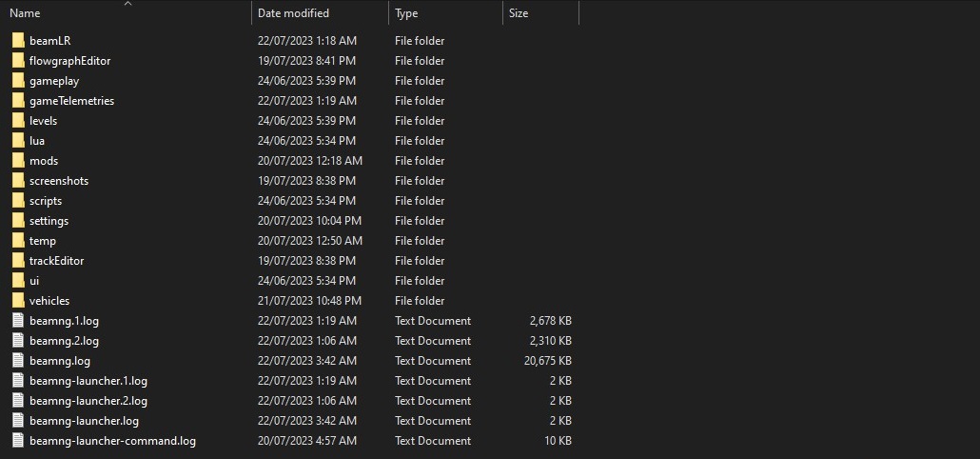The height and width of the screenshot is (459, 980).
Task: Select the beamng.log text document icon
Action: (18, 361)
